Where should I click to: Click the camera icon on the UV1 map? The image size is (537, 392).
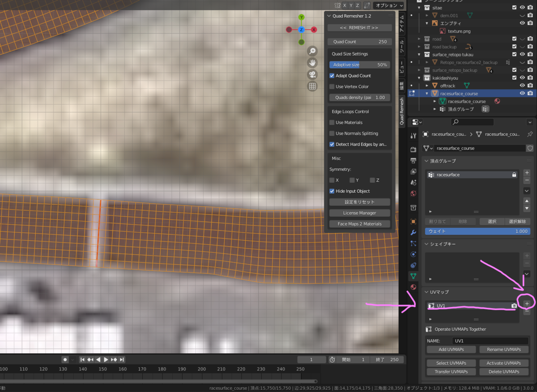tap(514, 306)
